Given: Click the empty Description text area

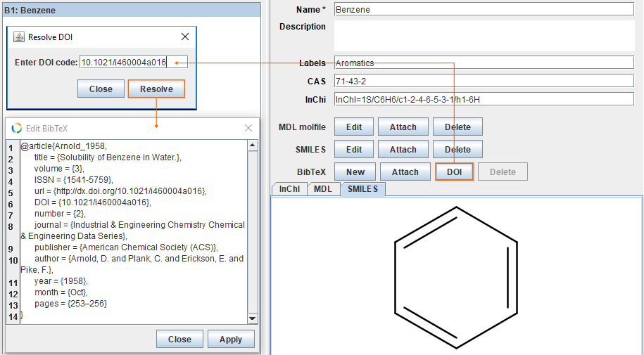Looking at the screenshot, I should coord(484,36).
